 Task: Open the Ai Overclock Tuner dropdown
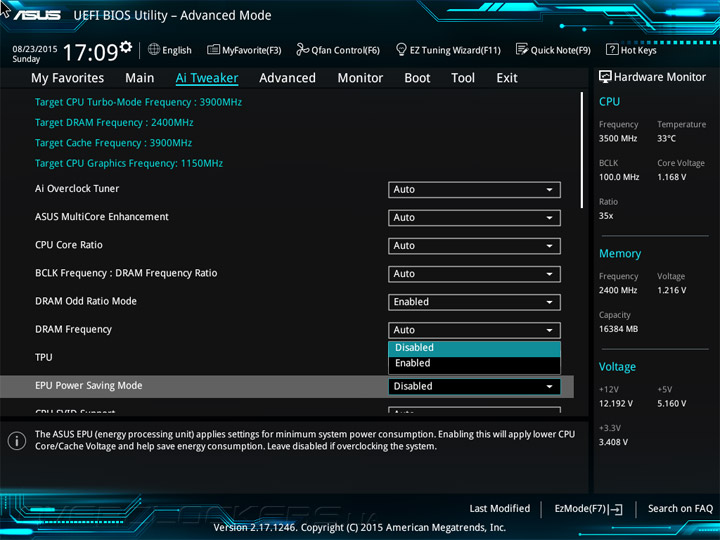(x=474, y=190)
